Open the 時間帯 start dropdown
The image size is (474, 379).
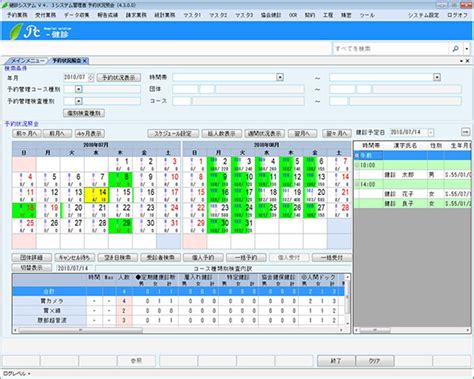click(280, 77)
